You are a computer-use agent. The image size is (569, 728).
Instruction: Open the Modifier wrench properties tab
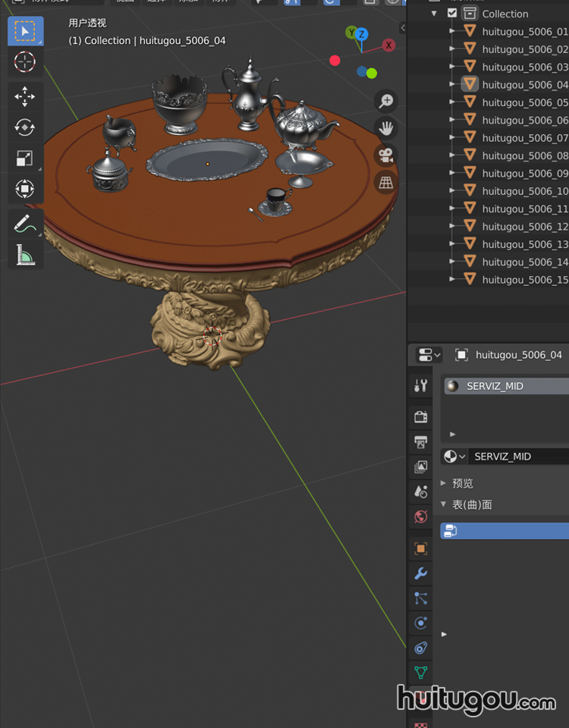click(421, 573)
